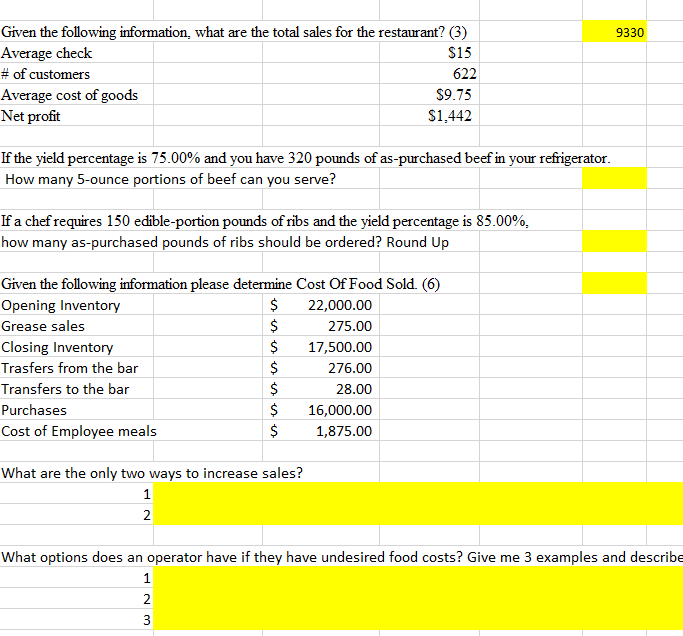The image size is (683, 636).
Task: Select the 1,875.00 employee meals value
Action: point(344,431)
